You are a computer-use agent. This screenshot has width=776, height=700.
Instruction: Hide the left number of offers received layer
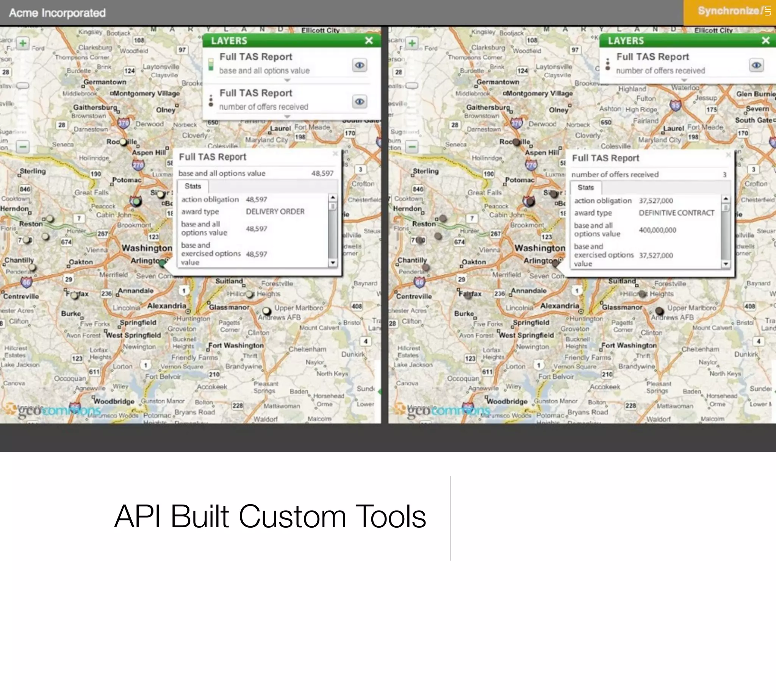pyautogui.click(x=360, y=102)
